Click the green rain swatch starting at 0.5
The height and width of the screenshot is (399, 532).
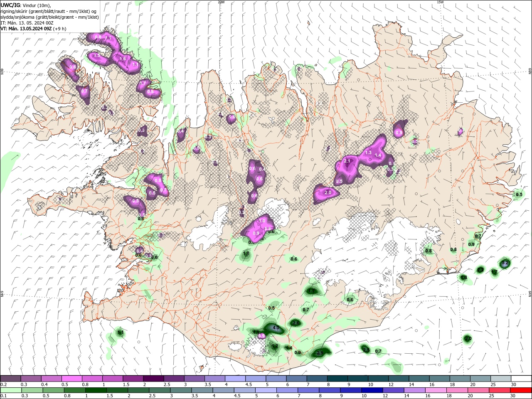pos(54,390)
